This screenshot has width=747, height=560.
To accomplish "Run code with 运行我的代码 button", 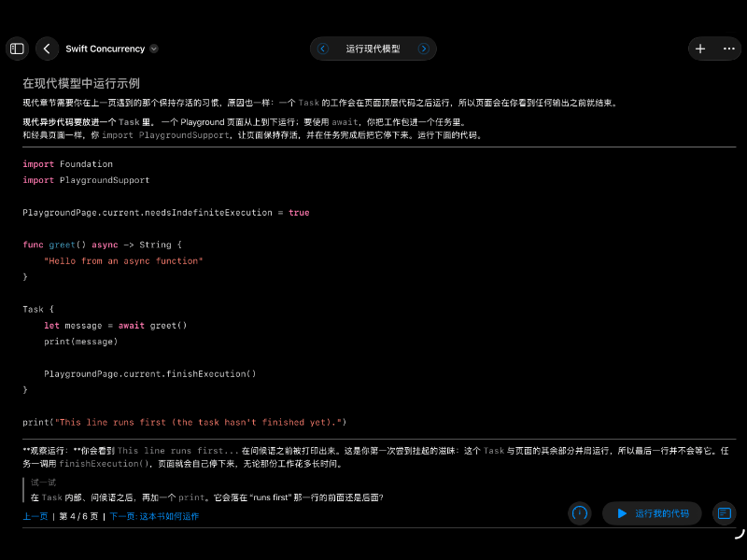I will pyautogui.click(x=652, y=513).
